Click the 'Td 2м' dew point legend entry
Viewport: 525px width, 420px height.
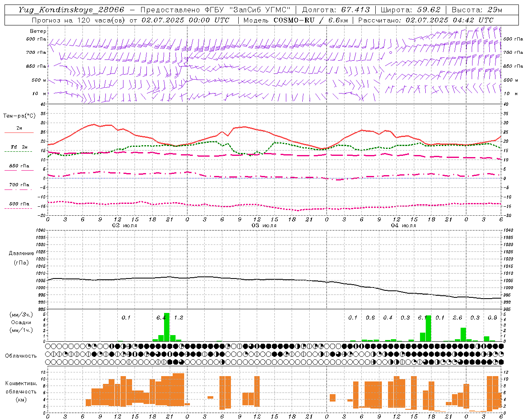(x=19, y=147)
